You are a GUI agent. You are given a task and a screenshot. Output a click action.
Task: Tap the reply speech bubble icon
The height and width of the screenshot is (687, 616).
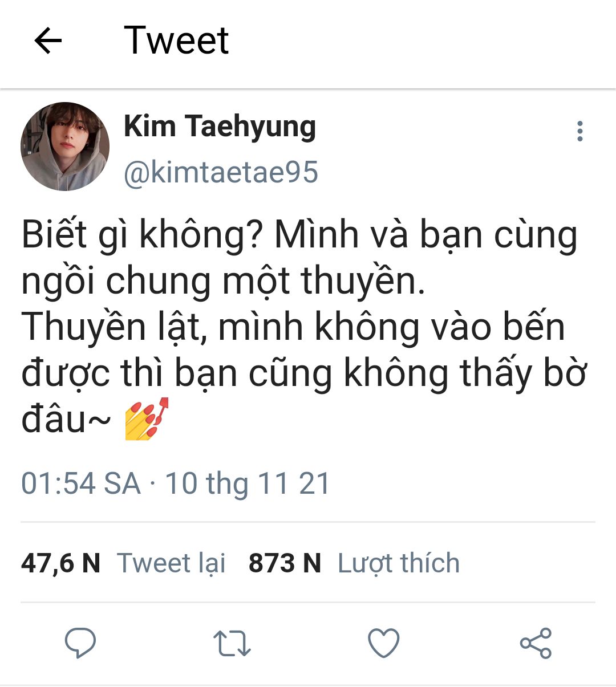80,643
